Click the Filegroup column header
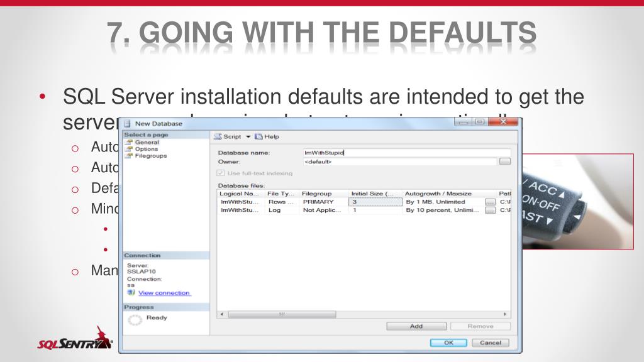The image size is (644, 362). [x=323, y=194]
